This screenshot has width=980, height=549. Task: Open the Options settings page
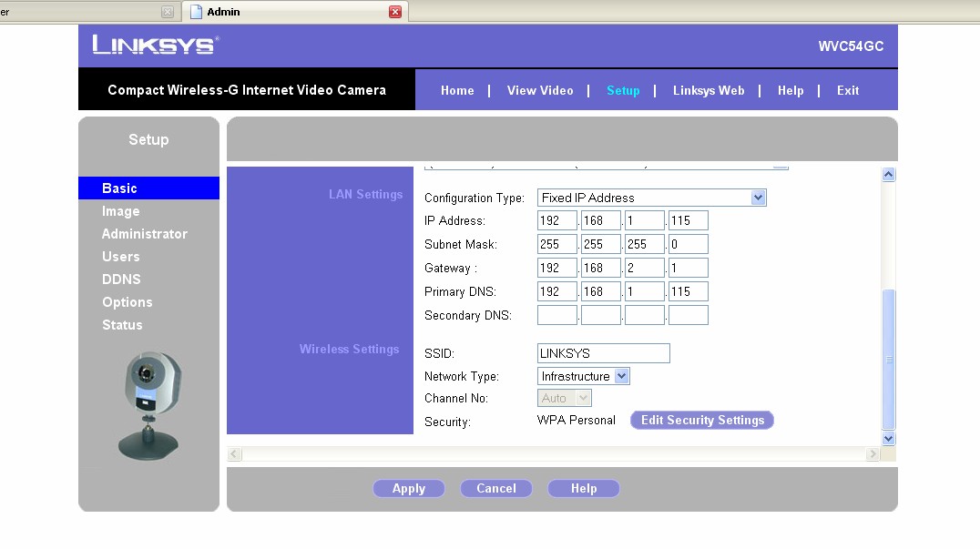tap(127, 302)
